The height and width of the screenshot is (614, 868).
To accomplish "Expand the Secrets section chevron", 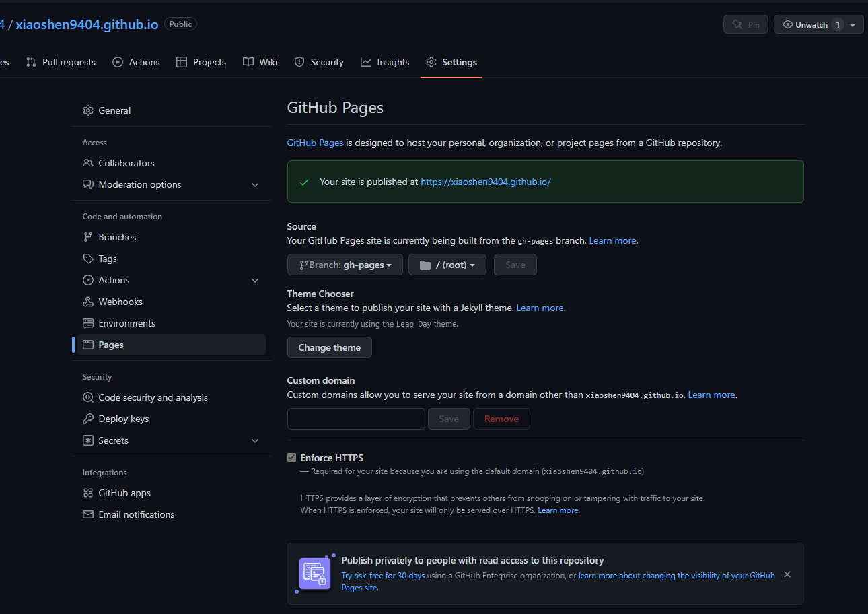I will (255, 440).
